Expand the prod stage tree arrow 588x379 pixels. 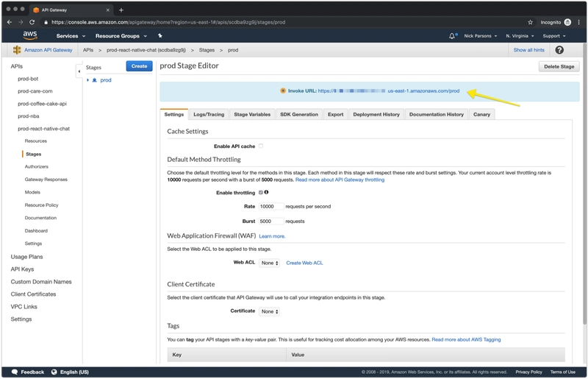(x=87, y=80)
